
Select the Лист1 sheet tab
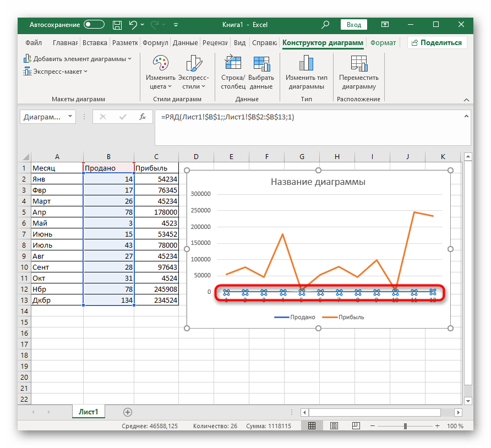[x=87, y=412]
